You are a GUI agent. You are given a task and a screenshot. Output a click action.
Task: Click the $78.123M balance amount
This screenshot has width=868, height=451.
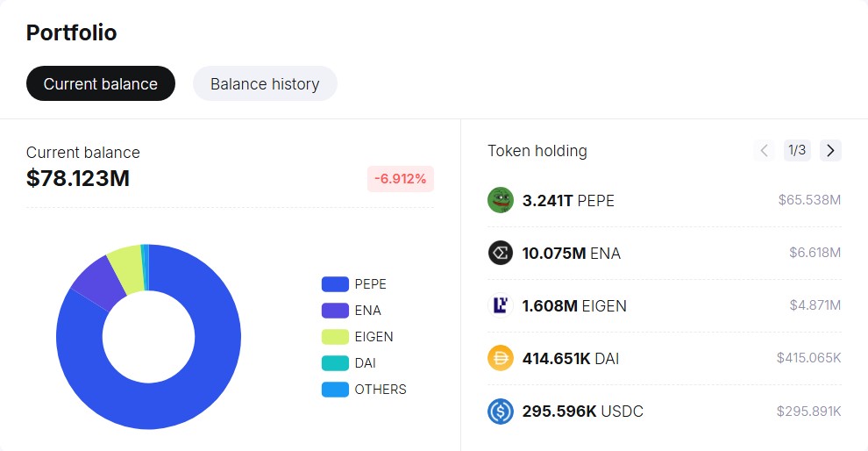click(78, 178)
